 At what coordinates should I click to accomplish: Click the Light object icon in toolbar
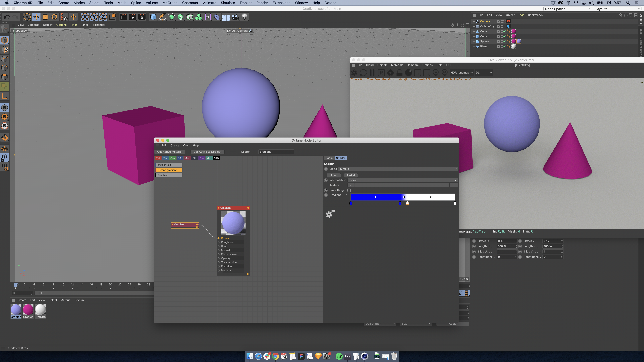245,17
